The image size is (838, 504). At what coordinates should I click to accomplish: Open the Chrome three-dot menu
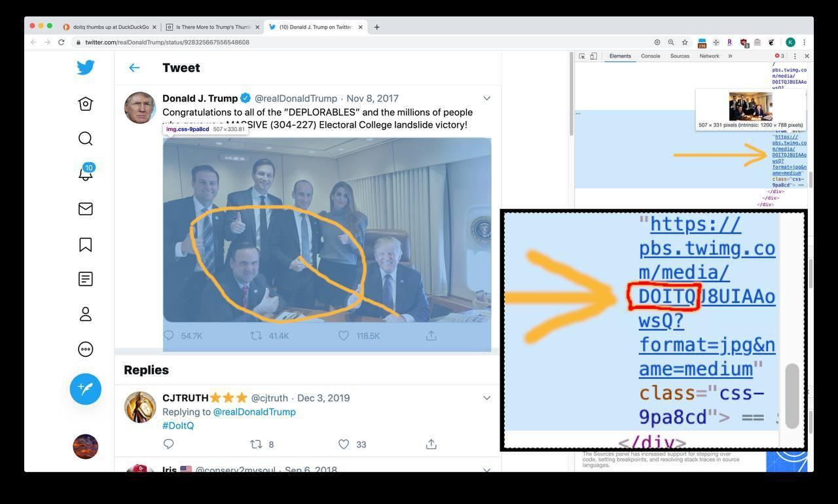pyautogui.click(x=805, y=42)
